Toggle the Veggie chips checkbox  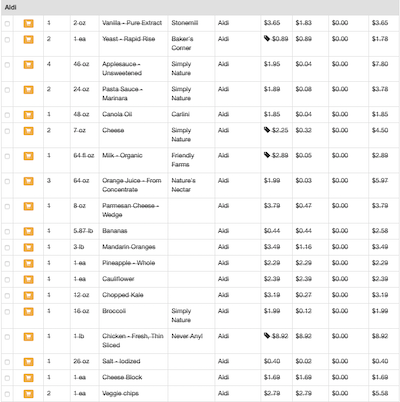pyautogui.click(x=7, y=394)
